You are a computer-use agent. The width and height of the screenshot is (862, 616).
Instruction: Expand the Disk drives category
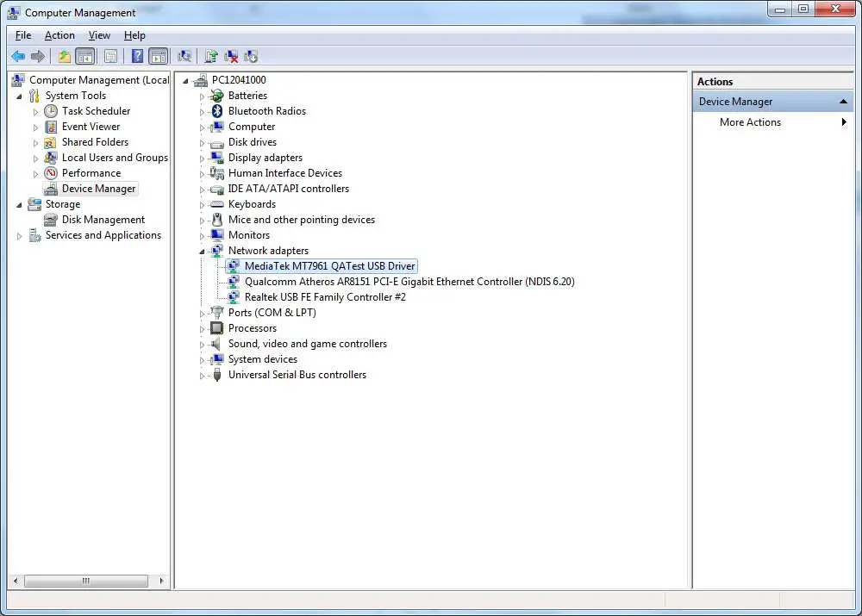click(200, 142)
